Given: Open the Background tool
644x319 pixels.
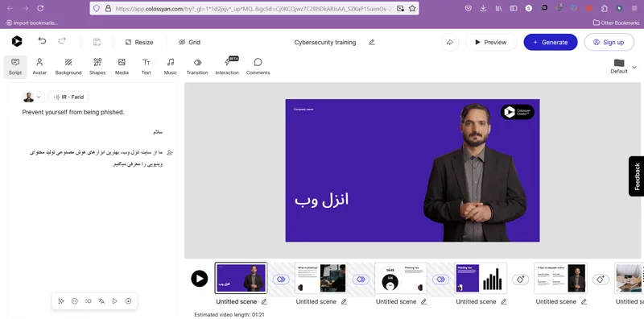Looking at the screenshot, I should pos(68,67).
